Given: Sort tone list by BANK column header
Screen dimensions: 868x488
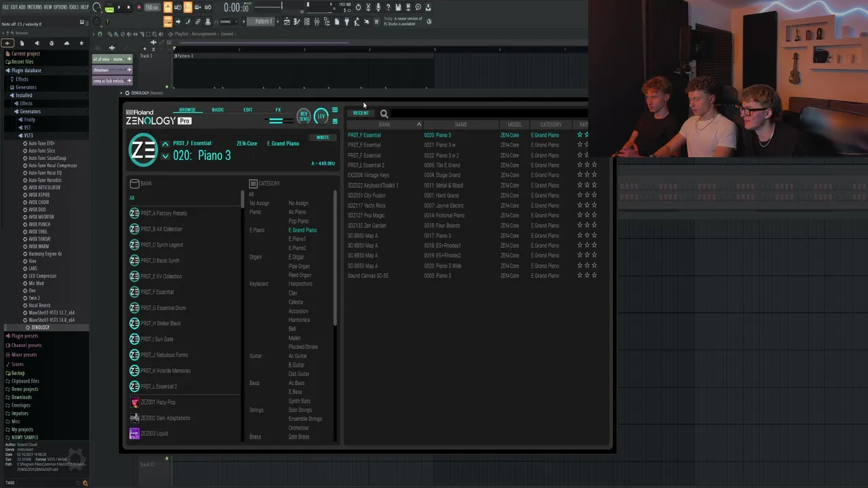Looking at the screenshot, I should [x=384, y=125].
